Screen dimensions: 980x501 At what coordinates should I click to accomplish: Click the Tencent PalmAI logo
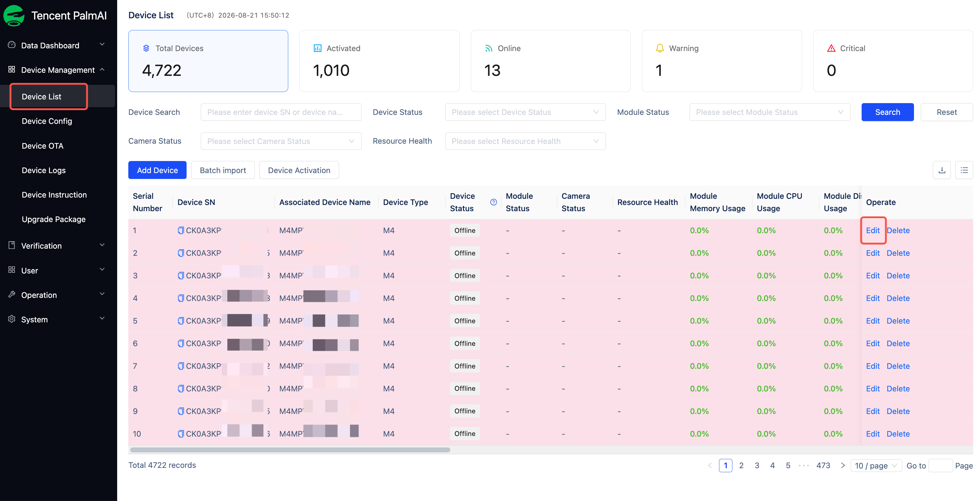pos(14,15)
